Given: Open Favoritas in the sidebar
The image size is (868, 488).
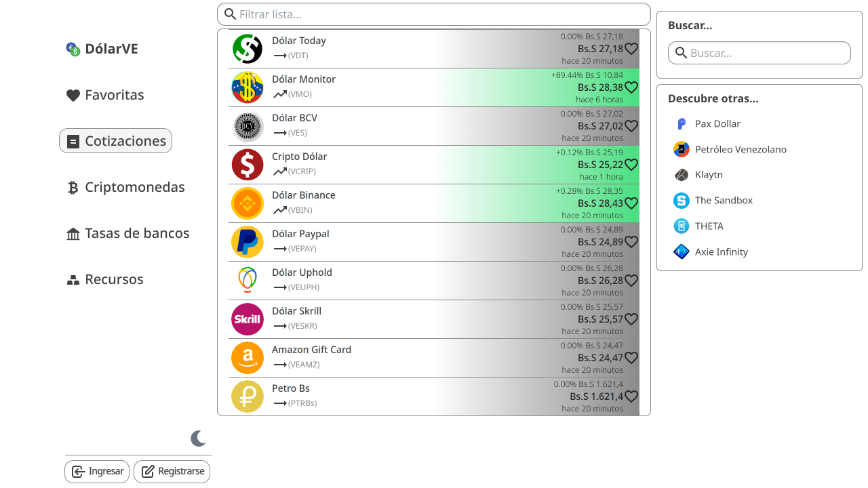Looking at the screenshot, I should 105,95.
